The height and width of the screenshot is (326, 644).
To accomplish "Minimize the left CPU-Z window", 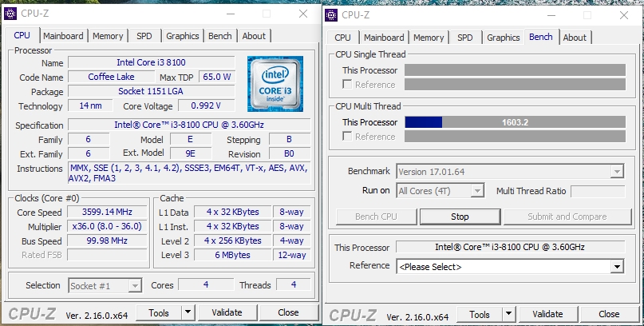I will [231, 14].
